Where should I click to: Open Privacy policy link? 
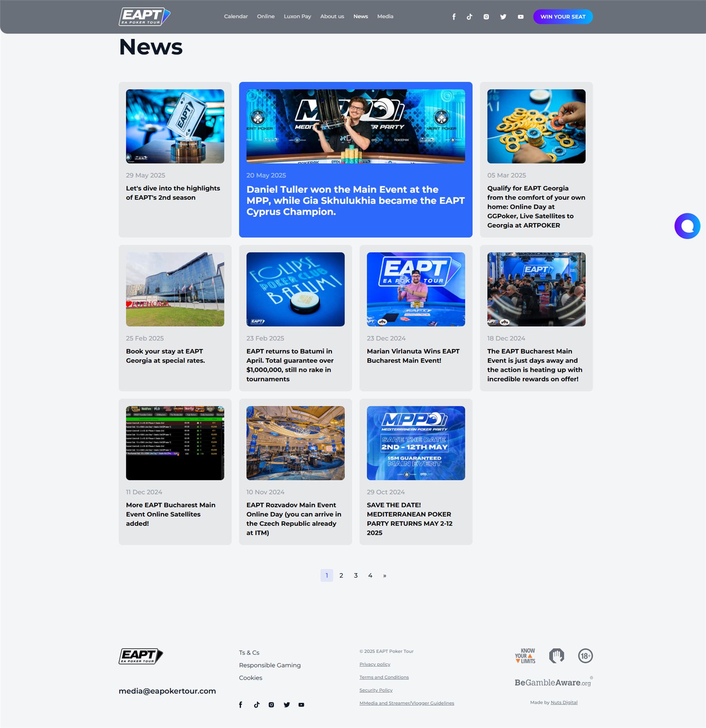pyautogui.click(x=375, y=664)
